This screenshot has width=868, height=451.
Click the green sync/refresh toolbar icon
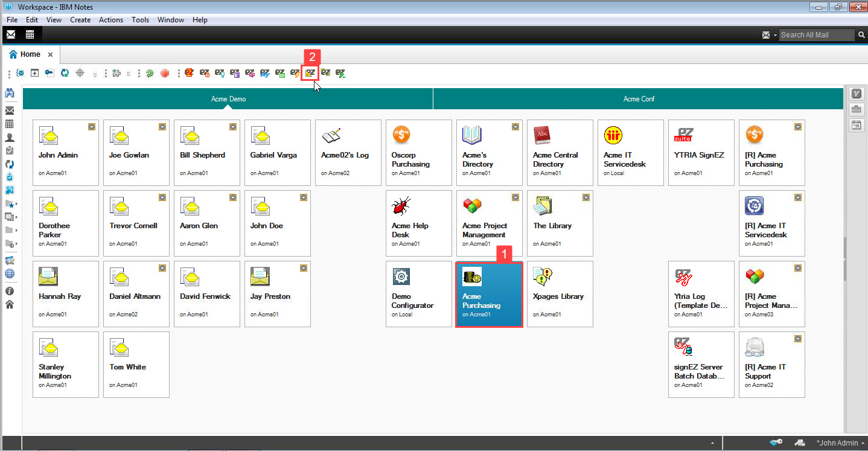[150, 72]
